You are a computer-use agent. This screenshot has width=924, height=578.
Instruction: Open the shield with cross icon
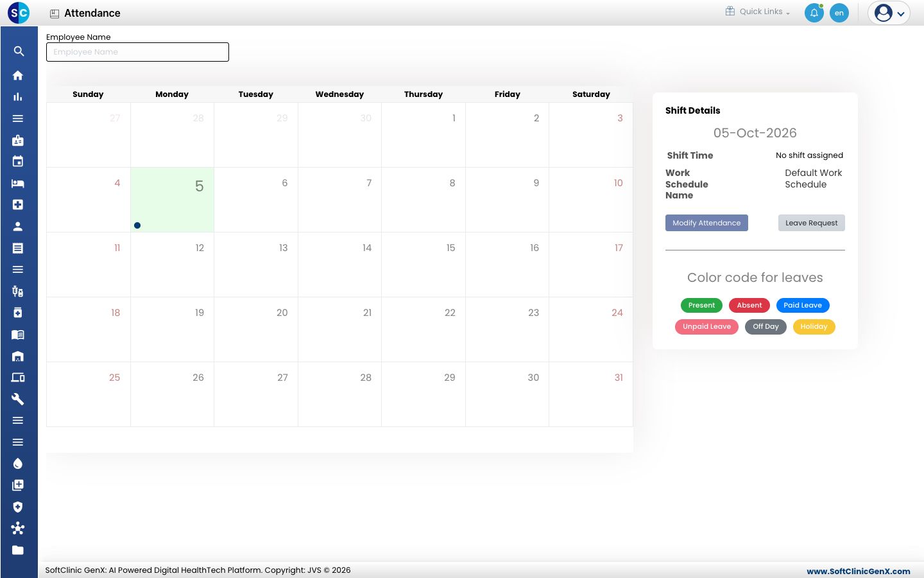click(18, 507)
